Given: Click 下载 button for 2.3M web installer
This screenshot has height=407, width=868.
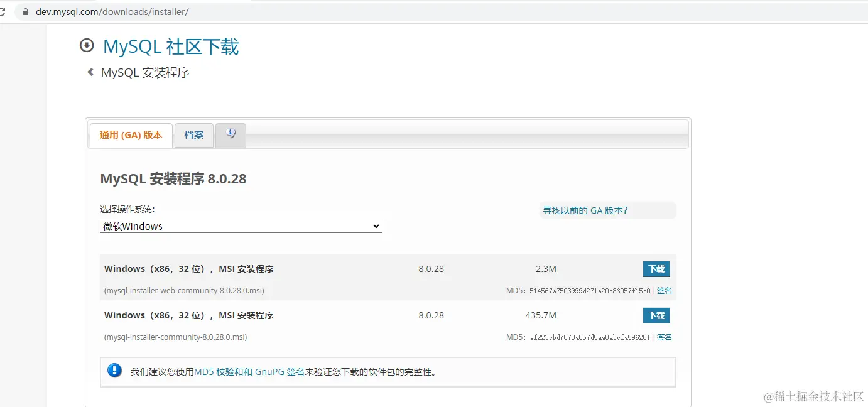Looking at the screenshot, I should pyautogui.click(x=656, y=269).
